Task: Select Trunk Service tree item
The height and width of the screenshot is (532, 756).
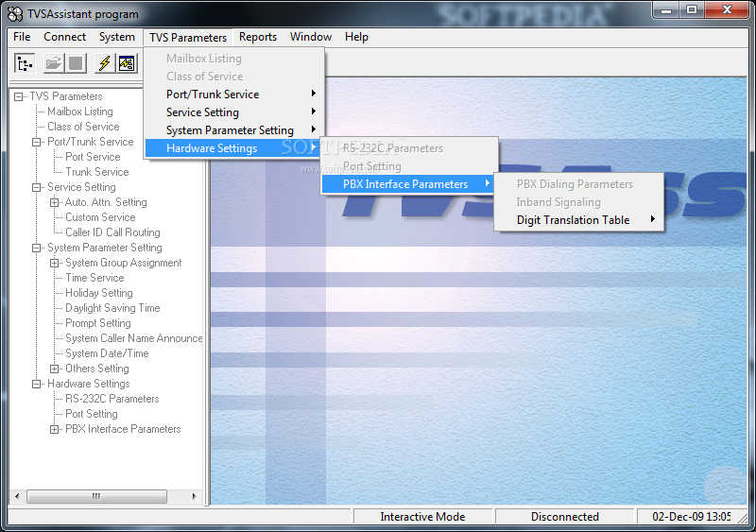Action: [97, 172]
